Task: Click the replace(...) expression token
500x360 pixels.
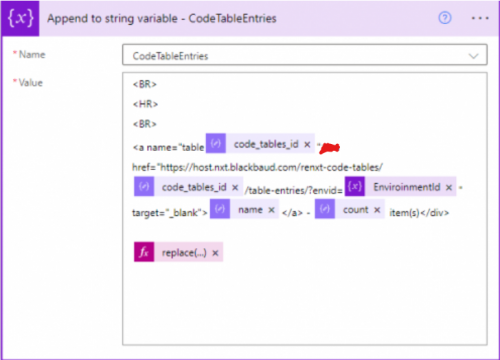Action: [178, 252]
